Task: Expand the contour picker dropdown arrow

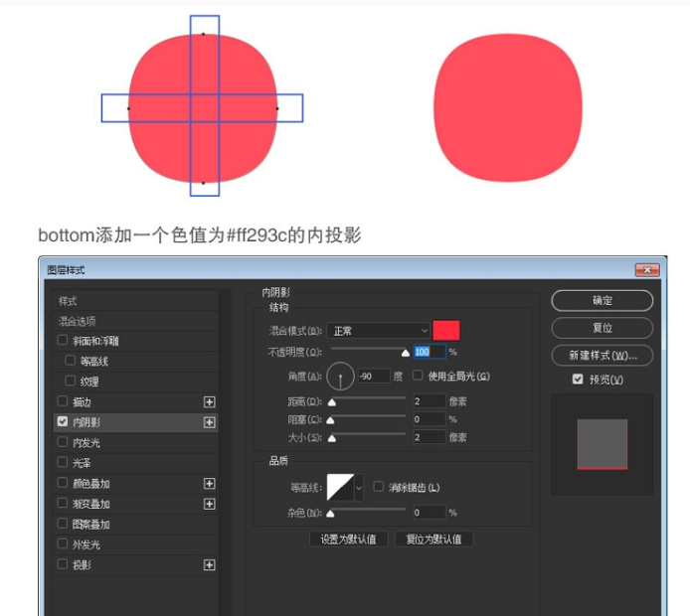Action: [359, 487]
